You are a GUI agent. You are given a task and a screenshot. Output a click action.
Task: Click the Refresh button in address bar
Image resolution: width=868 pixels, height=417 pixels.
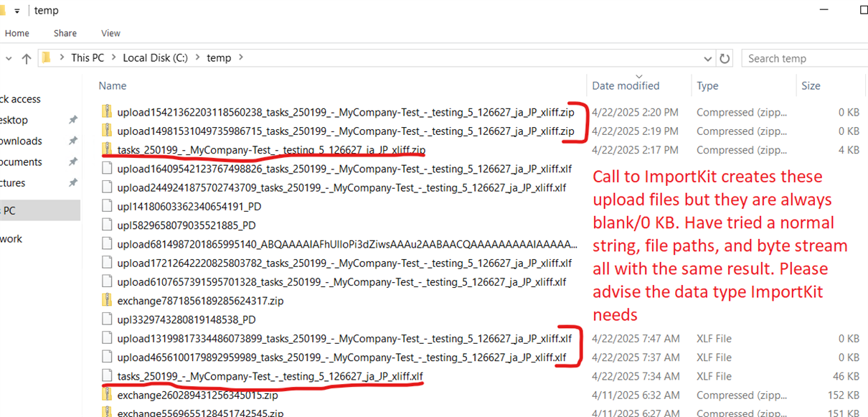(x=725, y=58)
